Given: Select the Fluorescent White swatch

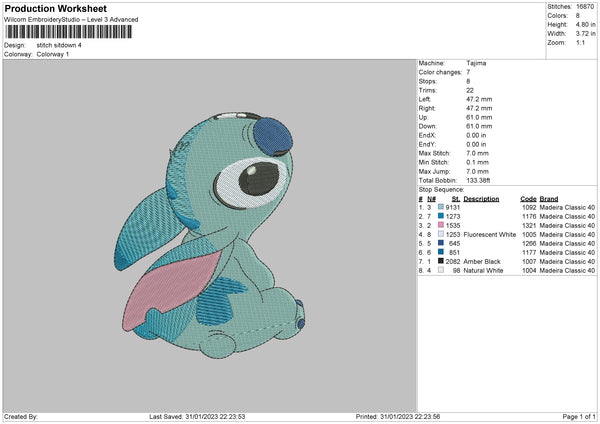Looking at the screenshot, I should 441,234.
